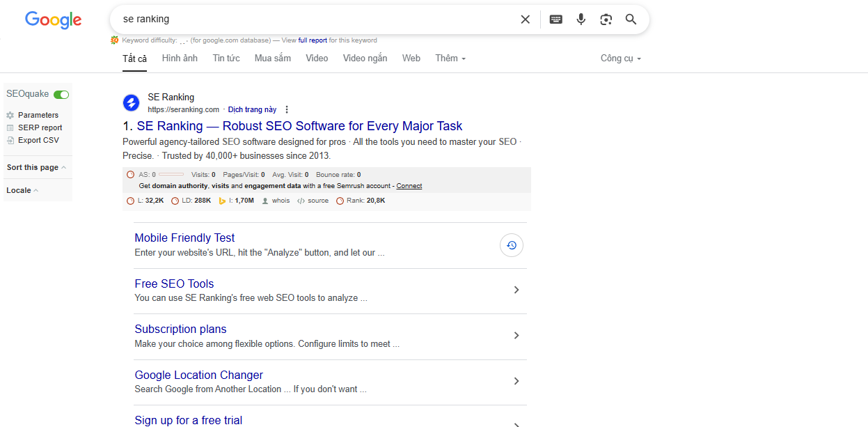
Task: Open the Google Location Changer sitelink
Action: [x=199, y=375]
